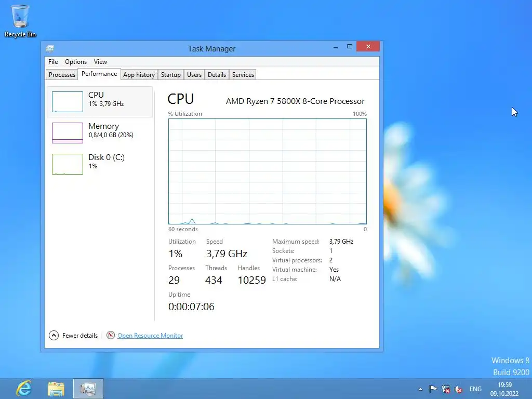Switch to the Services tab

tap(243, 75)
